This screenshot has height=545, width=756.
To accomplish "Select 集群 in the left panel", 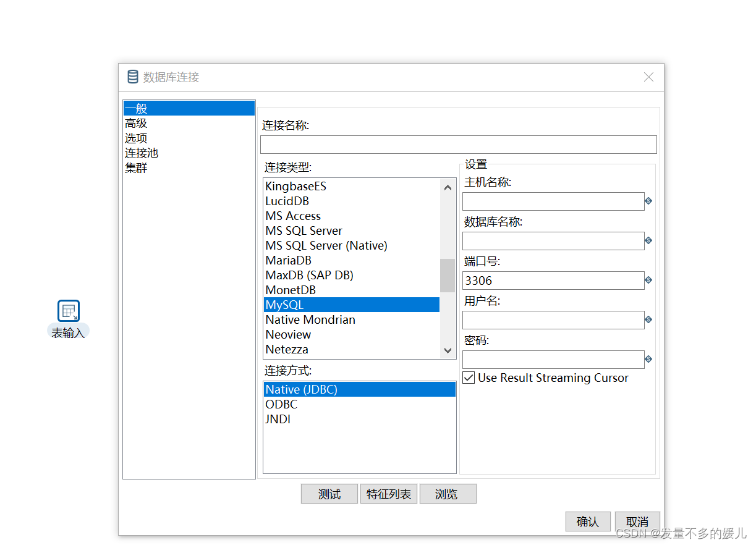I will coord(135,167).
